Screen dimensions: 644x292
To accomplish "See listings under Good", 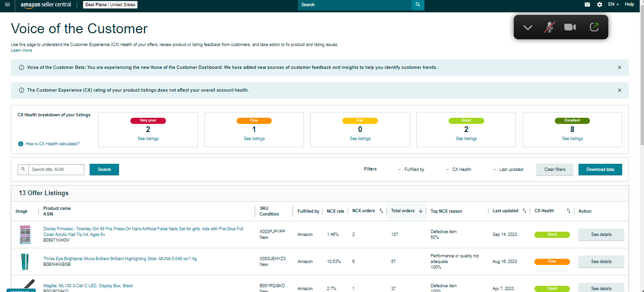I will 466,139.
